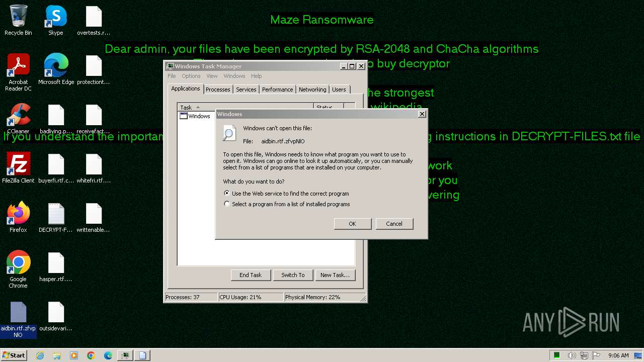Open the volume speaker tray icon
Viewport: 644px width, 362px height.
[x=572, y=355]
